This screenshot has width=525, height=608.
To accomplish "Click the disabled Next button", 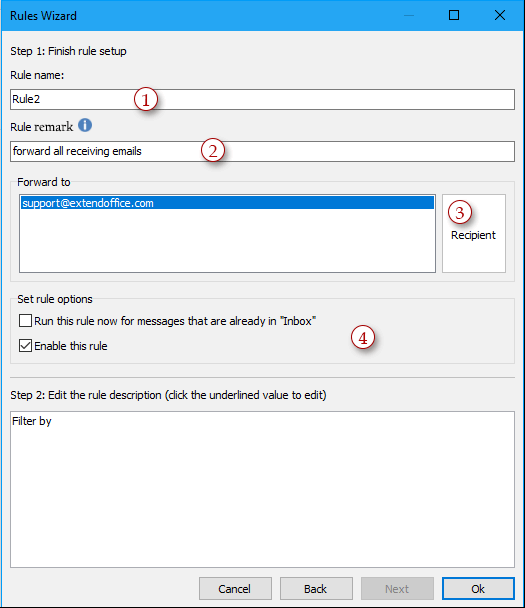I will click(x=397, y=589).
